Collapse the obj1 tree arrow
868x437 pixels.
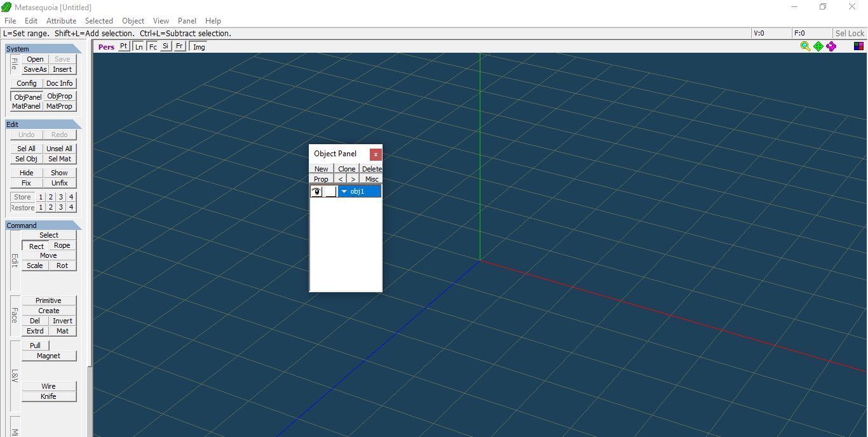344,192
